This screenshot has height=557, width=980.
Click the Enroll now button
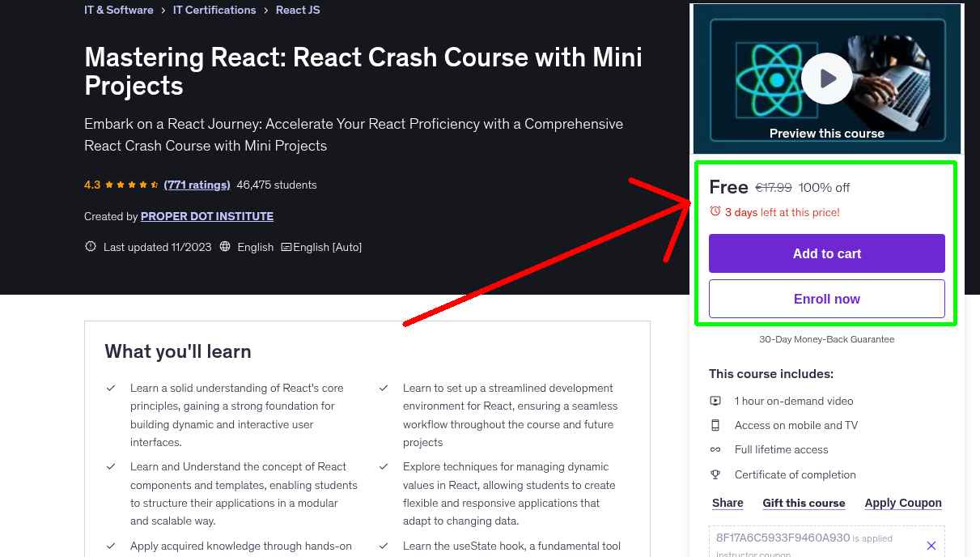click(x=826, y=299)
